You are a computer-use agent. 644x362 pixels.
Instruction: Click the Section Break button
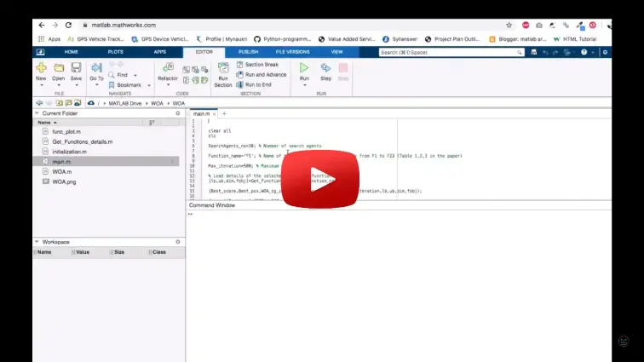(x=261, y=65)
